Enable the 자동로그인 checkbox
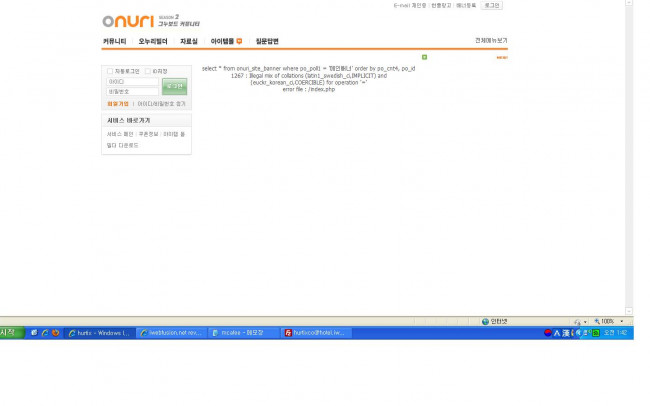 click(110, 71)
